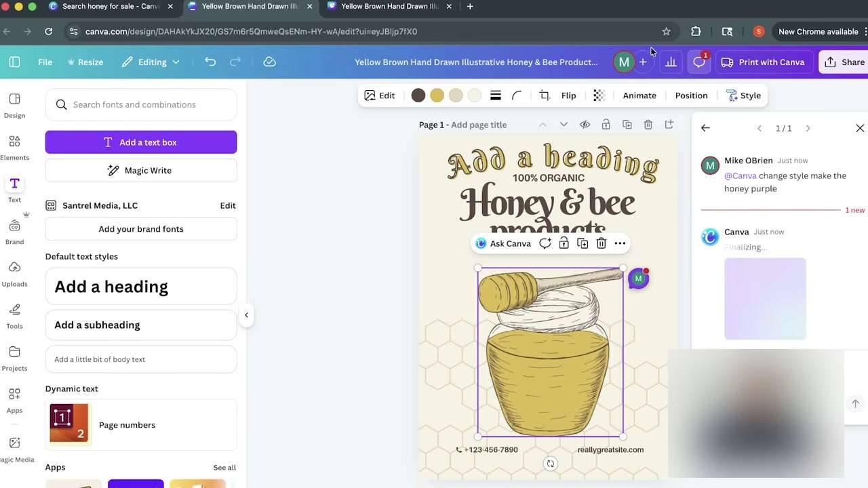Click the Add a text box button
The image size is (868, 488).
coord(141,142)
